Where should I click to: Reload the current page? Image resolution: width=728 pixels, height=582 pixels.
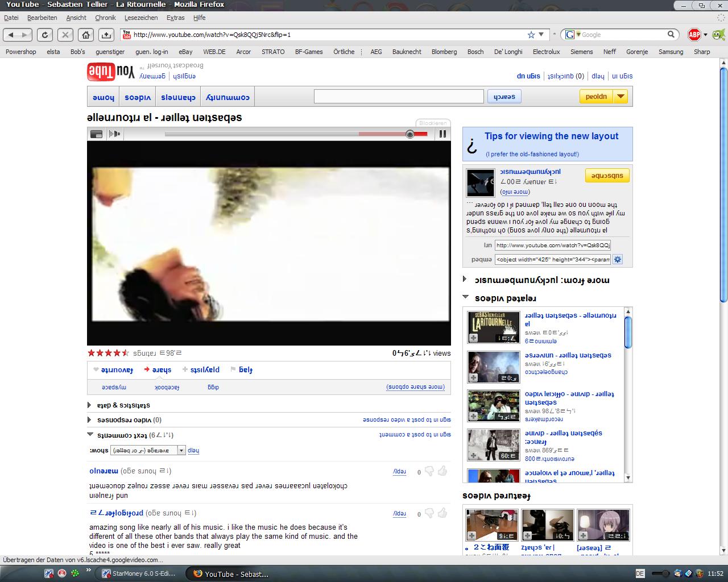(45, 35)
